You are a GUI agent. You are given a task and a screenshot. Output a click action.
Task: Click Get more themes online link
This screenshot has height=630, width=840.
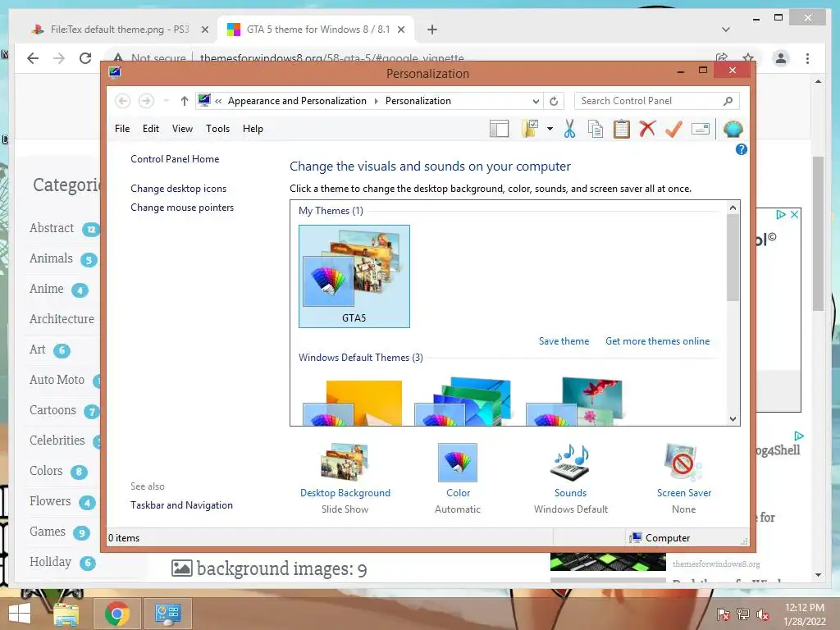[657, 341]
